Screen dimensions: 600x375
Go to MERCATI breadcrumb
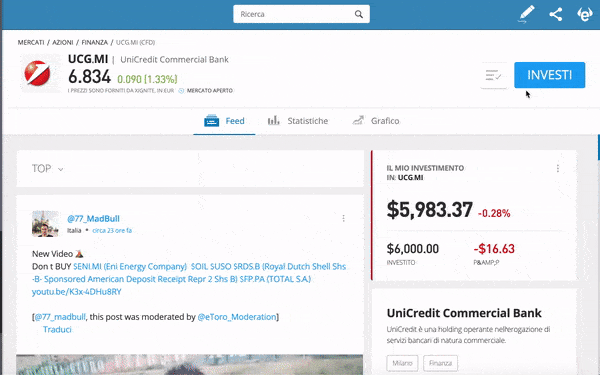pos(31,42)
